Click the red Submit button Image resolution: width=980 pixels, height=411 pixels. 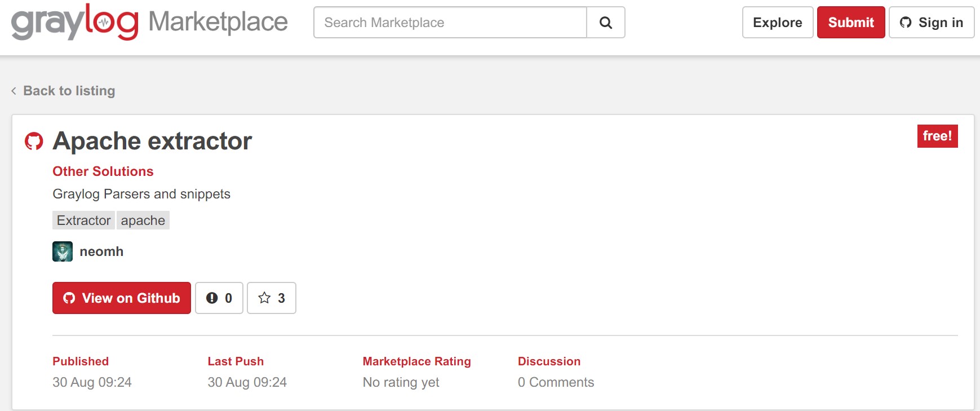click(x=851, y=23)
